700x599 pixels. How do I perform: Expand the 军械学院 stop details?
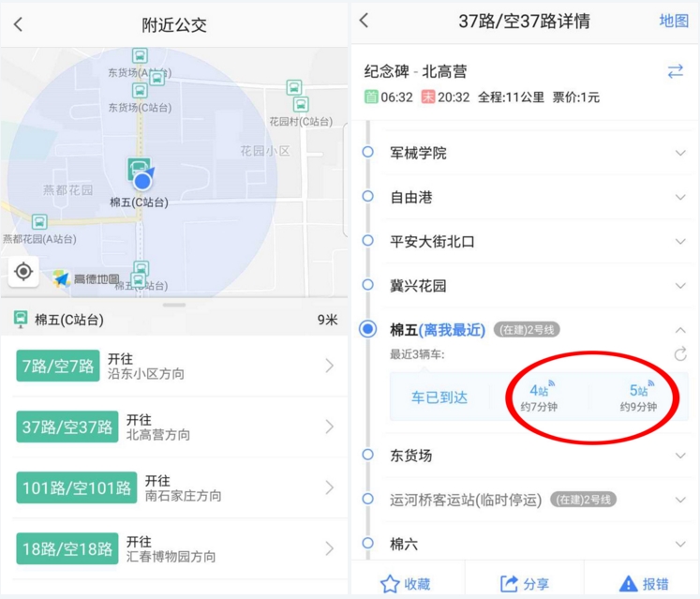[680, 153]
